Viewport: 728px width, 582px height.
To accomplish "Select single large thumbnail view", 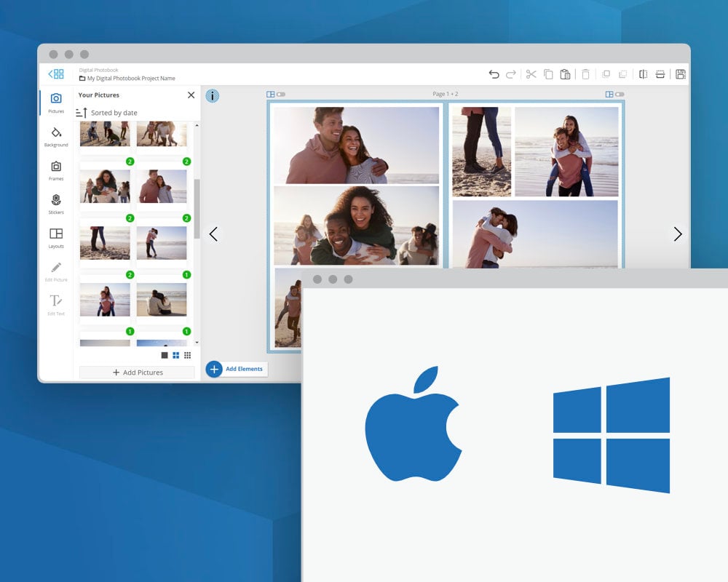I will pos(165,355).
